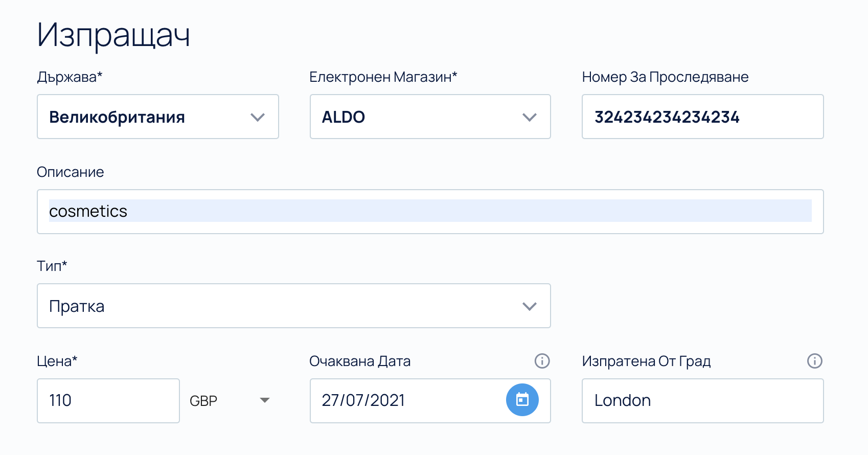Click the Описание field containing cosmetics

[430, 211]
